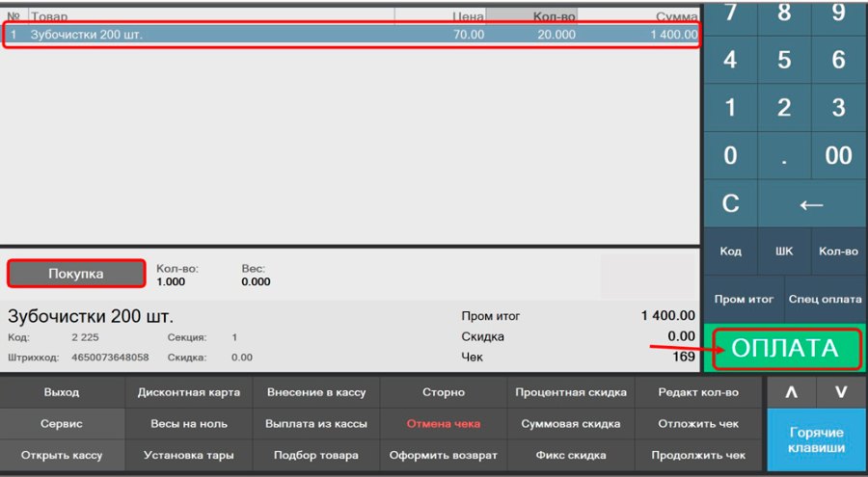The height and width of the screenshot is (477, 868).
Task: Tap the Пром итог keypad button
Action: coord(744,300)
